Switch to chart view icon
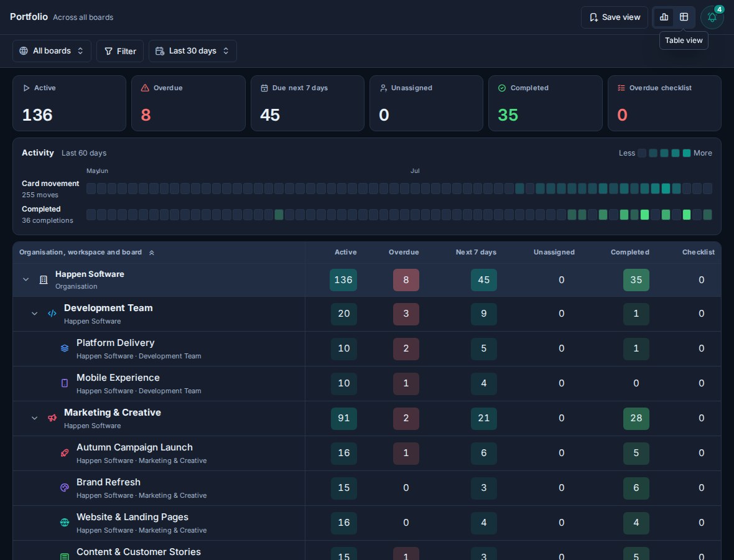This screenshot has height=560, width=734. click(x=664, y=17)
